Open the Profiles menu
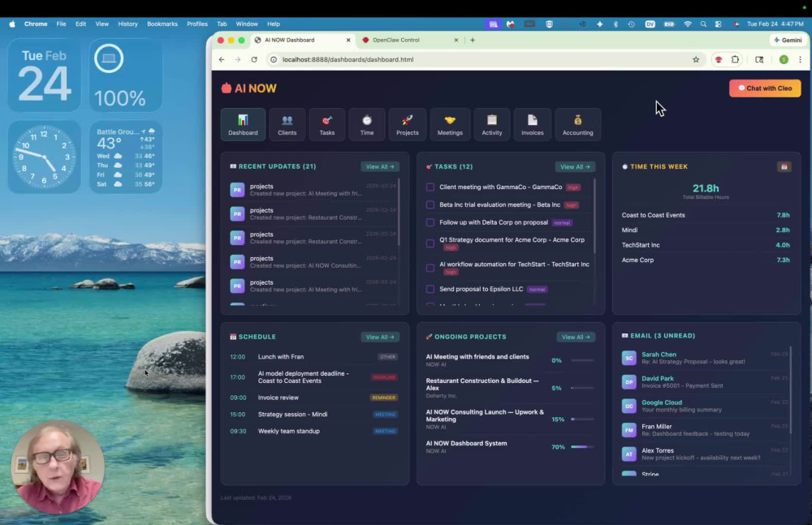 (x=197, y=24)
